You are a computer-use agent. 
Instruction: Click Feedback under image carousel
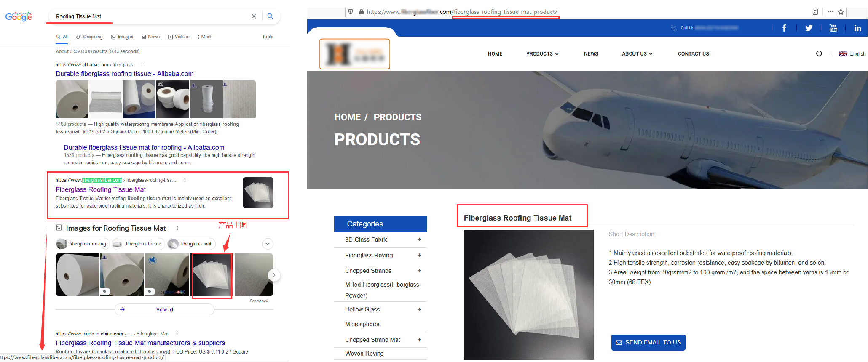tap(259, 301)
